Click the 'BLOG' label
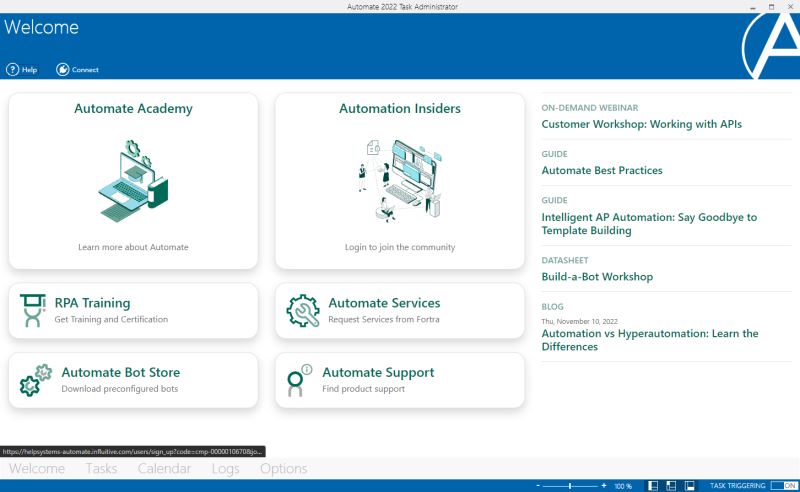This screenshot has width=800, height=492. tap(553, 307)
